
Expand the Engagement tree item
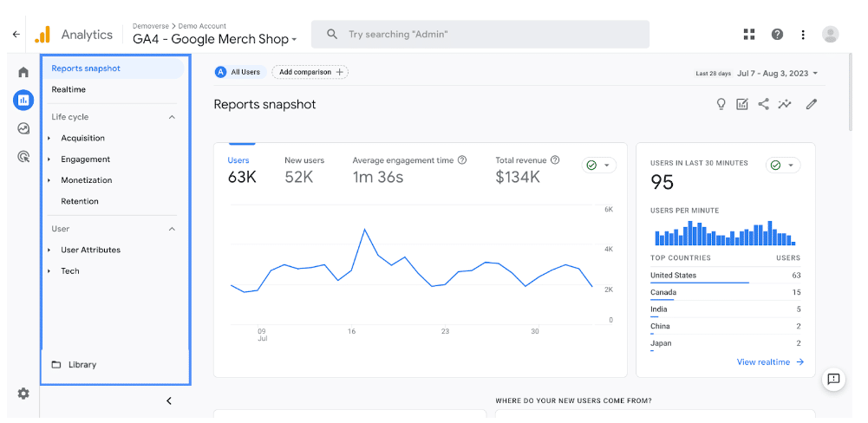tap(49, 159)
